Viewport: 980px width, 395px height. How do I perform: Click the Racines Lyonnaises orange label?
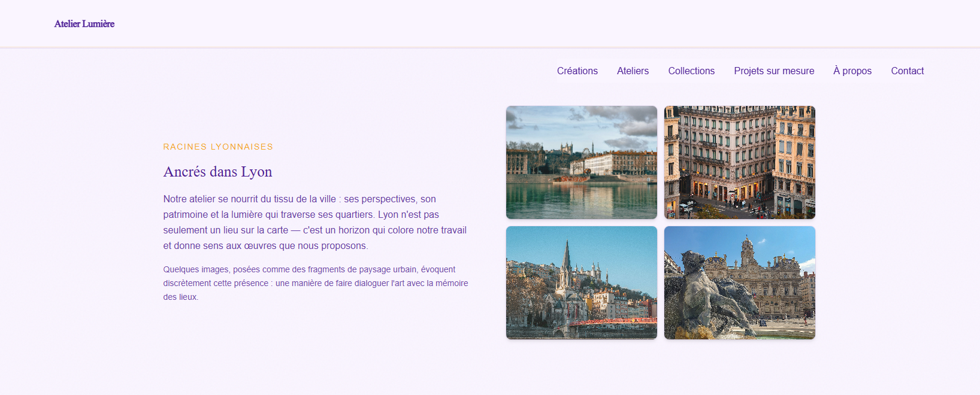(218, 147)
